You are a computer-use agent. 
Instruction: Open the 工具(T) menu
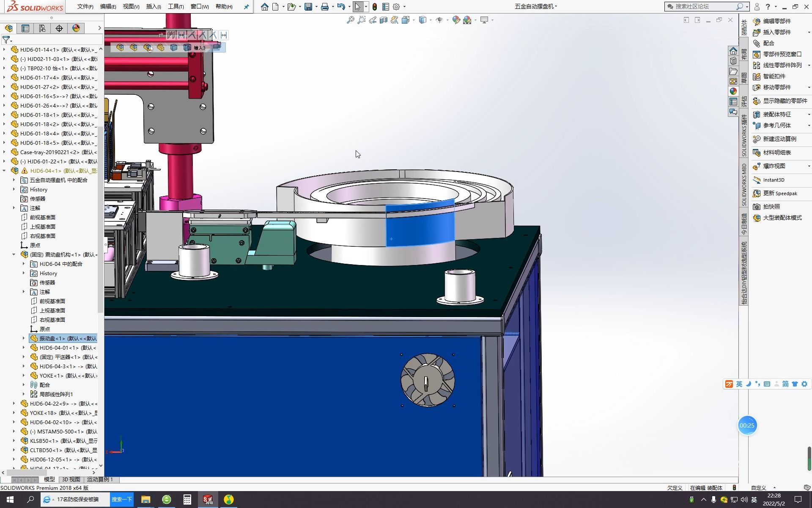pyautogui.click(x=176, y=7)
